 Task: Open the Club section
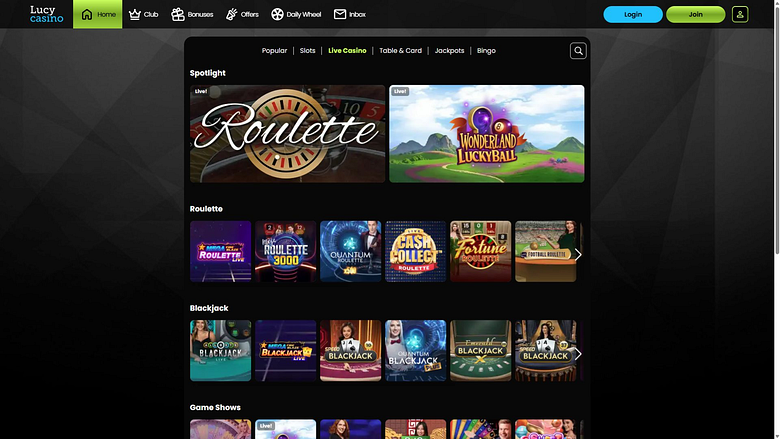click(x=143, y=14)
